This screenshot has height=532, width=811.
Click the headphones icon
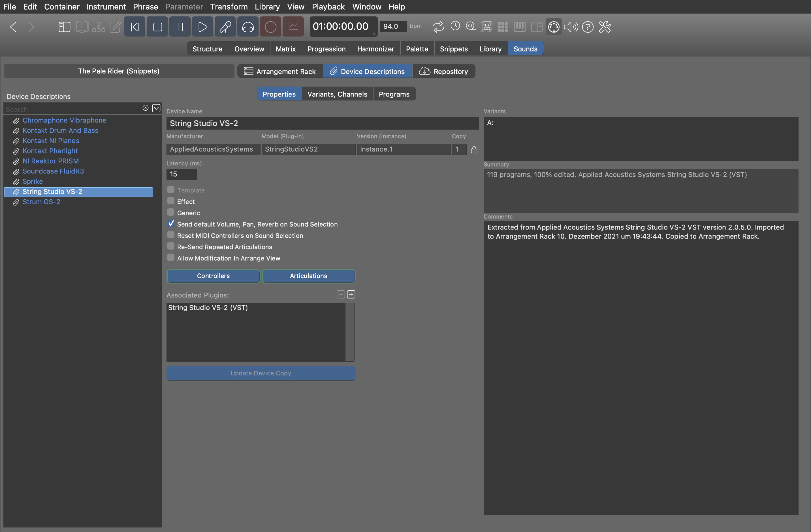point(248,27)
